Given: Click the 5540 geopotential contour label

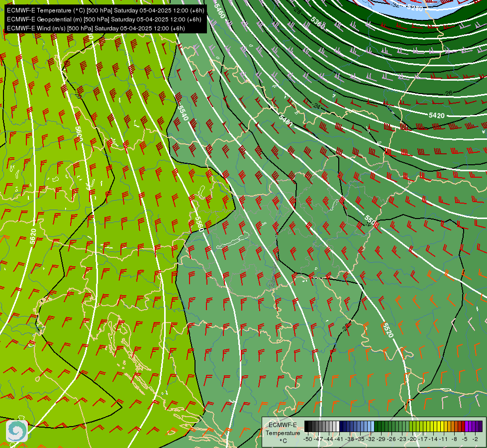Looking at the screenshot, I should click(183, 113).
